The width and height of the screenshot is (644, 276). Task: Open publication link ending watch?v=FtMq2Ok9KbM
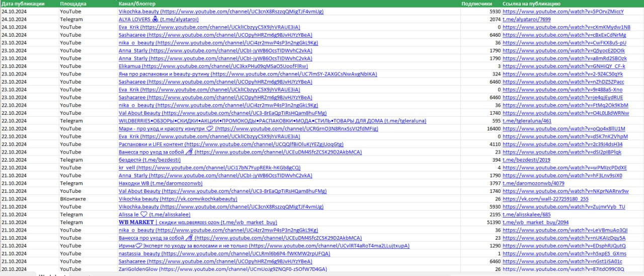point(566,105)
